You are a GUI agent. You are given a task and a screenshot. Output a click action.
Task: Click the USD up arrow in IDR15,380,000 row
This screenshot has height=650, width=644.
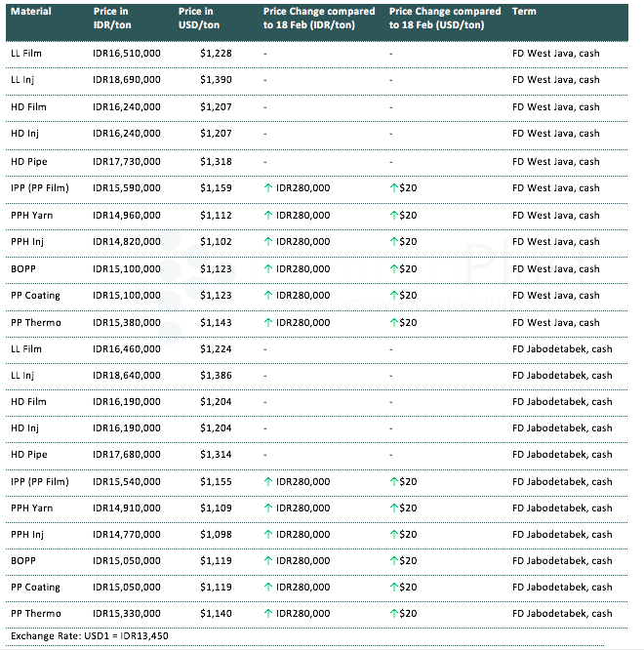(393, 321)
